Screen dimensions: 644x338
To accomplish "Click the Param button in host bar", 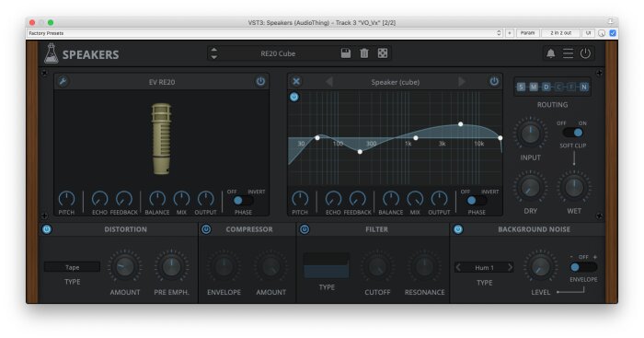I will 528,33.
